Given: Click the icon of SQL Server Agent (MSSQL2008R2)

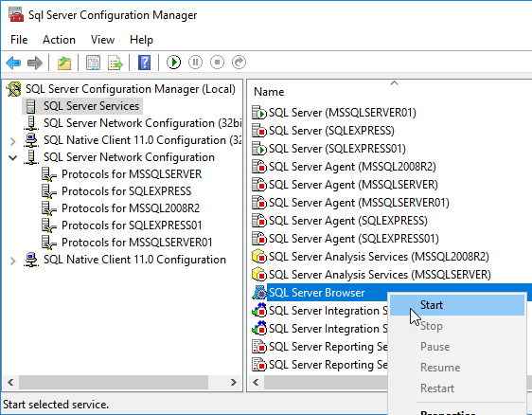Looking at the screenshot, I should [x=259, y=167].
